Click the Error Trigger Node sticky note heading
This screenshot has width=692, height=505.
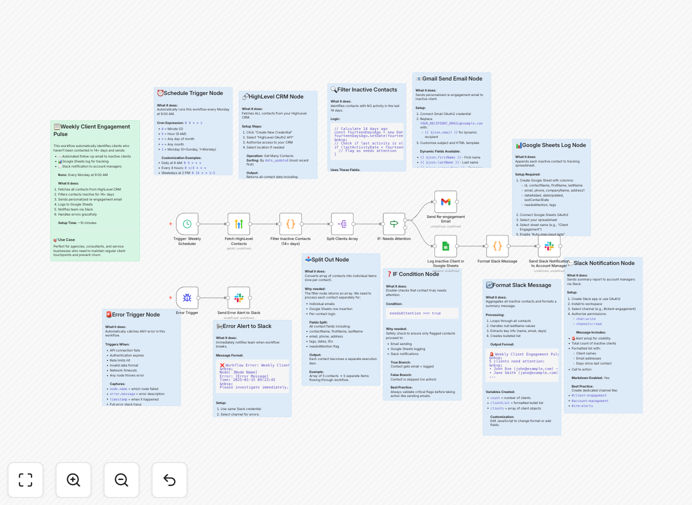click(x=132, y=315)
